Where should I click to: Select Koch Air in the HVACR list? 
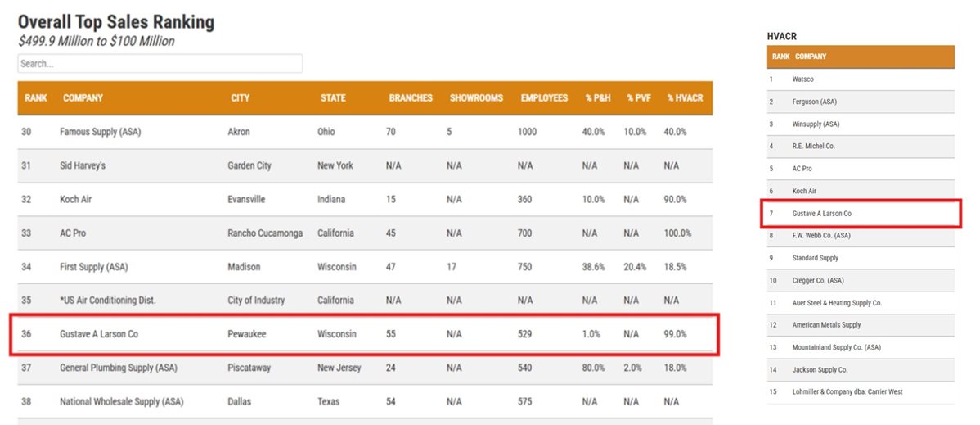click(804, 191)
